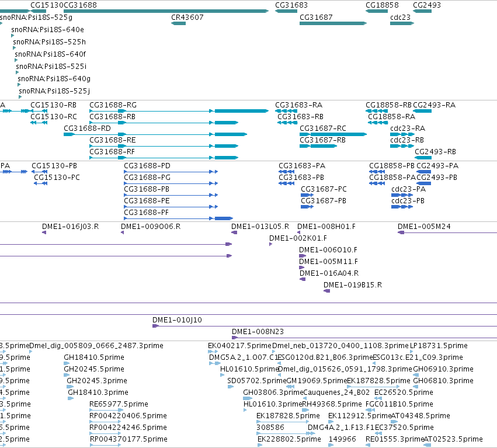Click EST EK040217.5prime label
497x448 pixels.
(x=239, y=346)
